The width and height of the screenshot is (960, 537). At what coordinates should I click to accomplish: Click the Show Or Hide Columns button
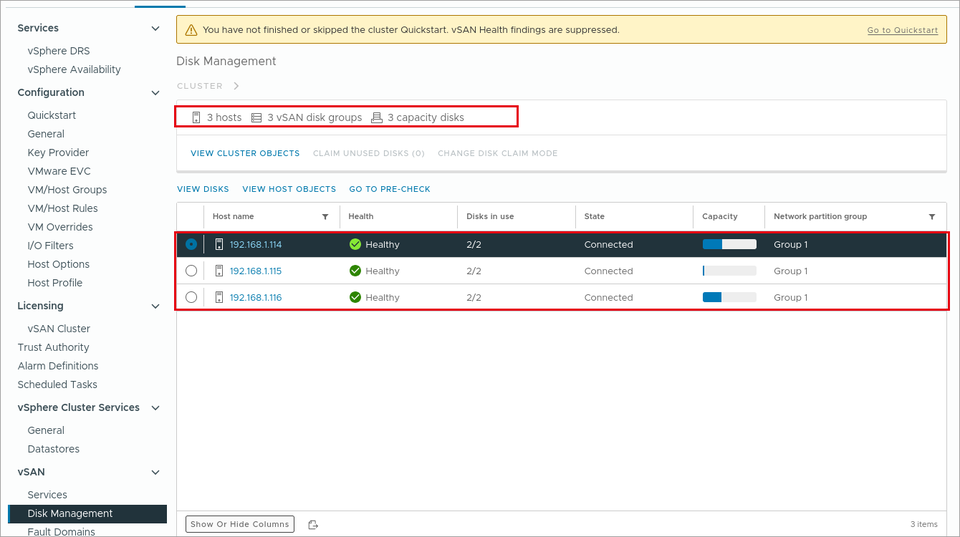coord(239,524)
